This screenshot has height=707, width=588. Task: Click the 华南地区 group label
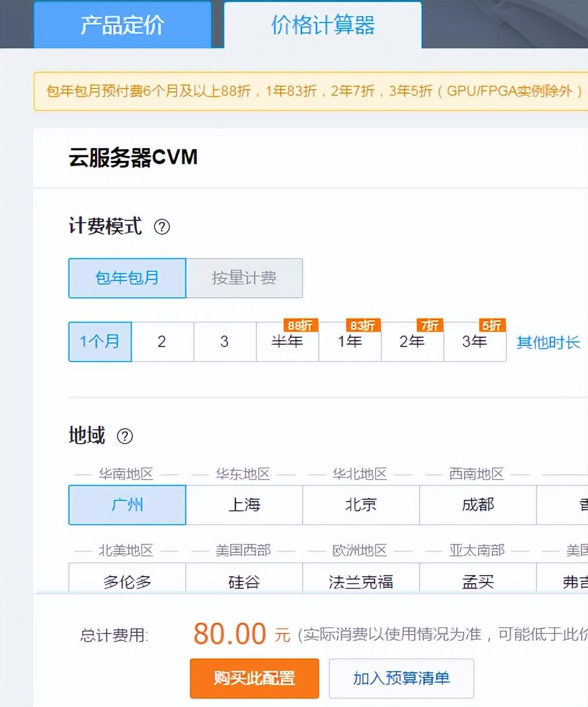(x=126, y=474)
